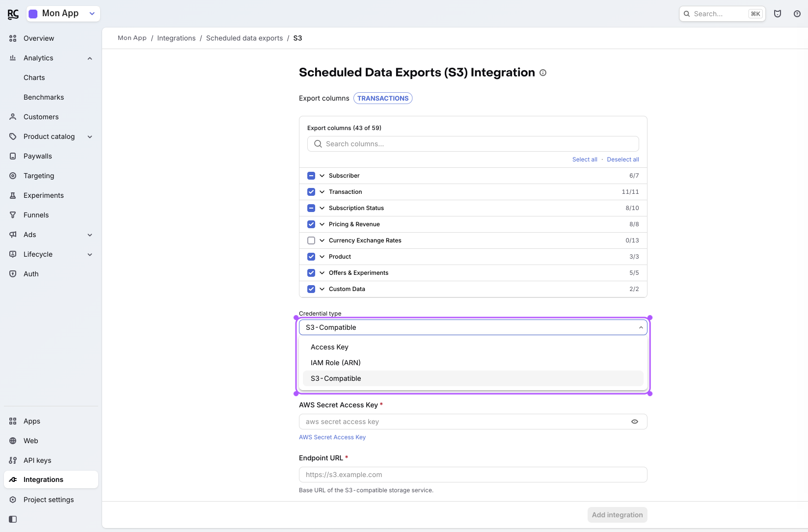Image resolution: width=808 pixels, height=532 pixels.
Task: Collapse the Analytics sidebar section
Action: 90,58
